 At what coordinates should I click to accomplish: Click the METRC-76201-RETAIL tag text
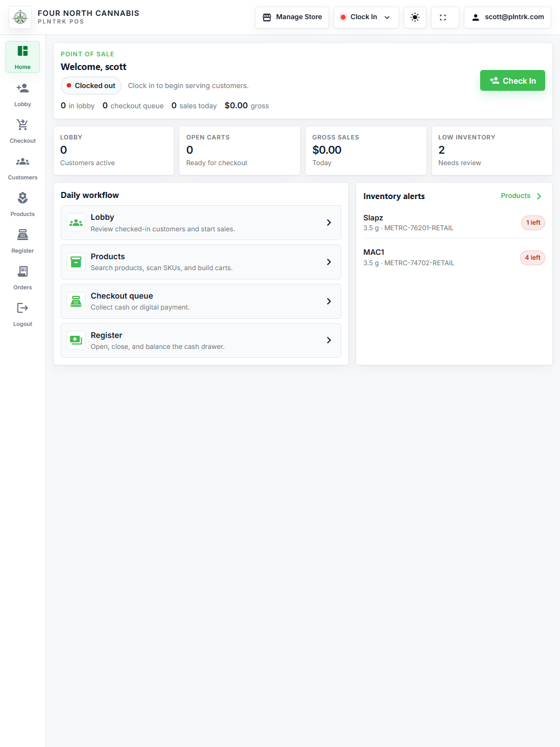click(419, 228)
